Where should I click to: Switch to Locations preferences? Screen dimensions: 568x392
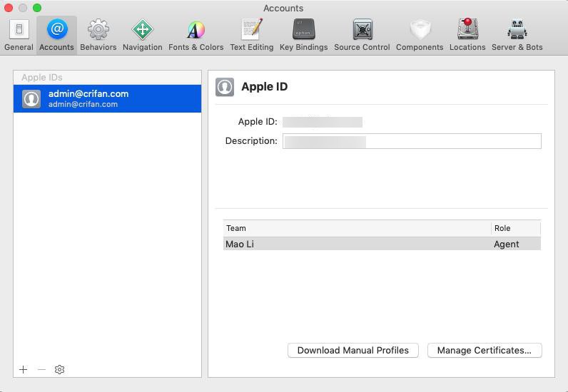click(467, 35)
